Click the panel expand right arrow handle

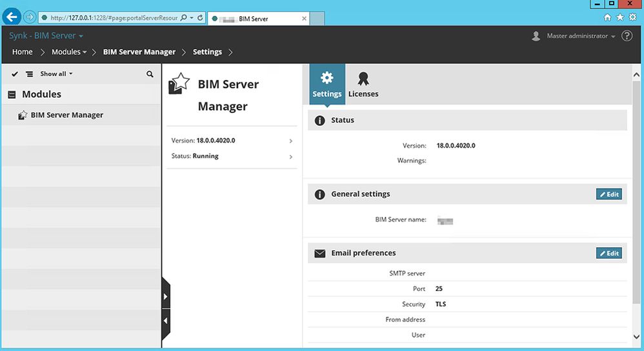point(166,296)
